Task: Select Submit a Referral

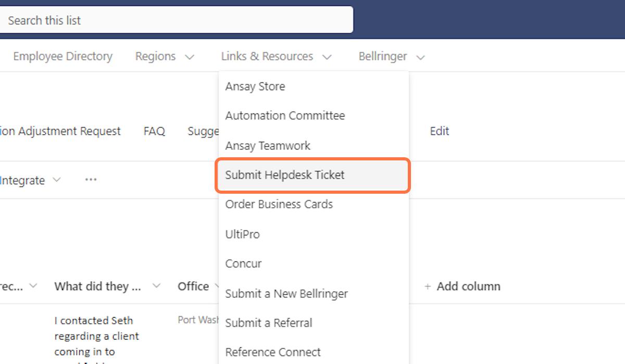Action: (x=269, y=323)
